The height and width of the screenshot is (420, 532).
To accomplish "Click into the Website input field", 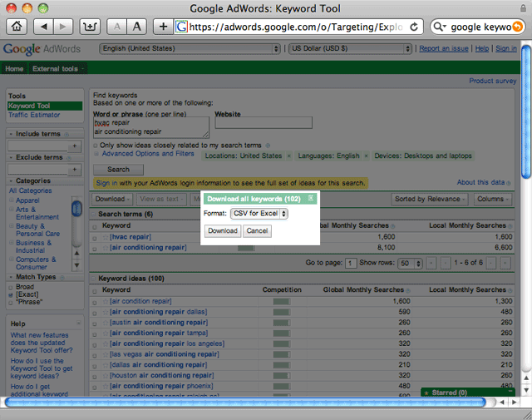I will click(264, 123).
